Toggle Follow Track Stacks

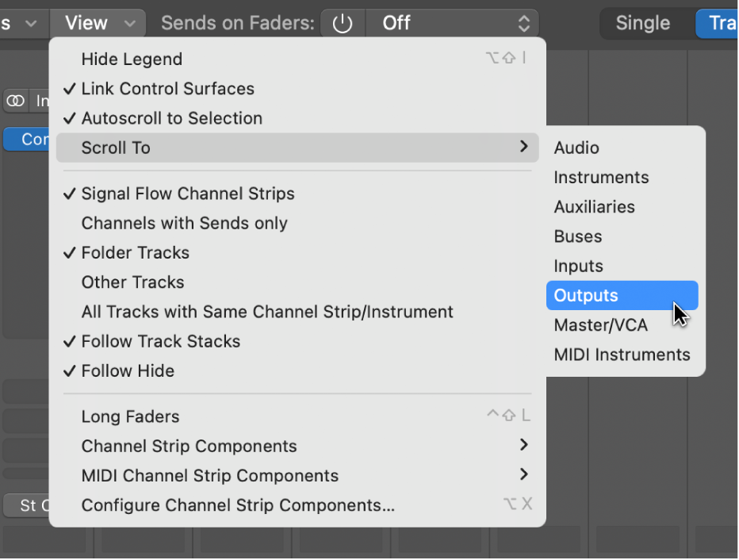(x=161, y=341)
